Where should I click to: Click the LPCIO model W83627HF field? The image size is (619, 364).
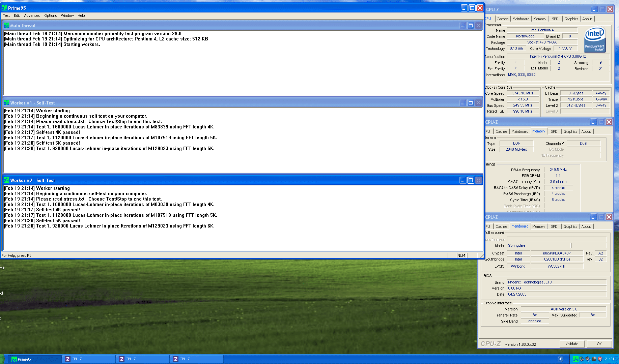coord(557,267)
